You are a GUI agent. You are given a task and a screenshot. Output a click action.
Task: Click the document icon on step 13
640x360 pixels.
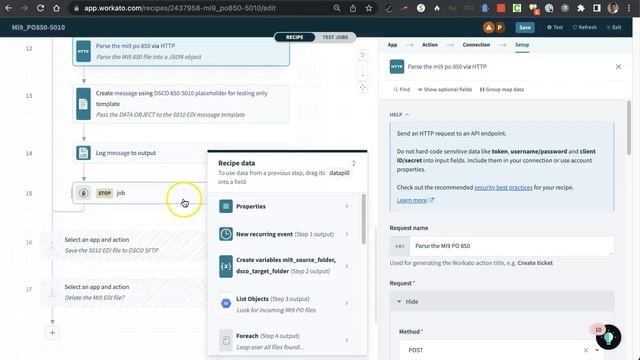[x=83, y=104]
